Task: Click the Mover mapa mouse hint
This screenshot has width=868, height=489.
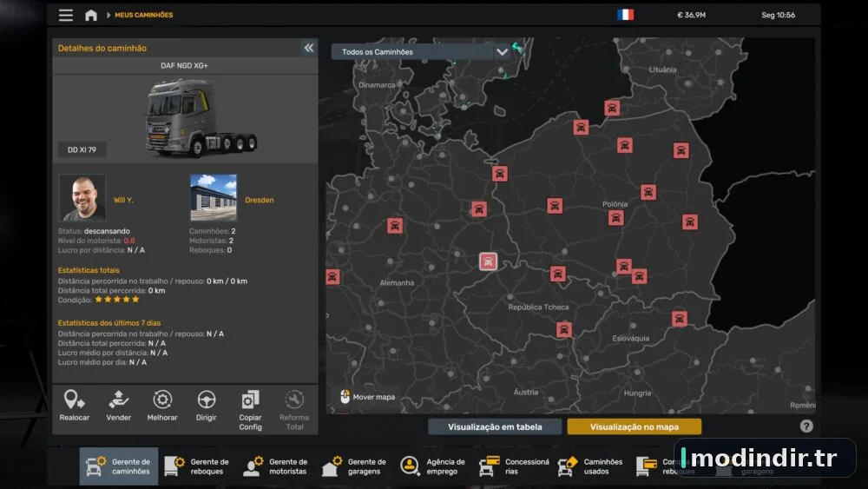Action: (367, 397)
